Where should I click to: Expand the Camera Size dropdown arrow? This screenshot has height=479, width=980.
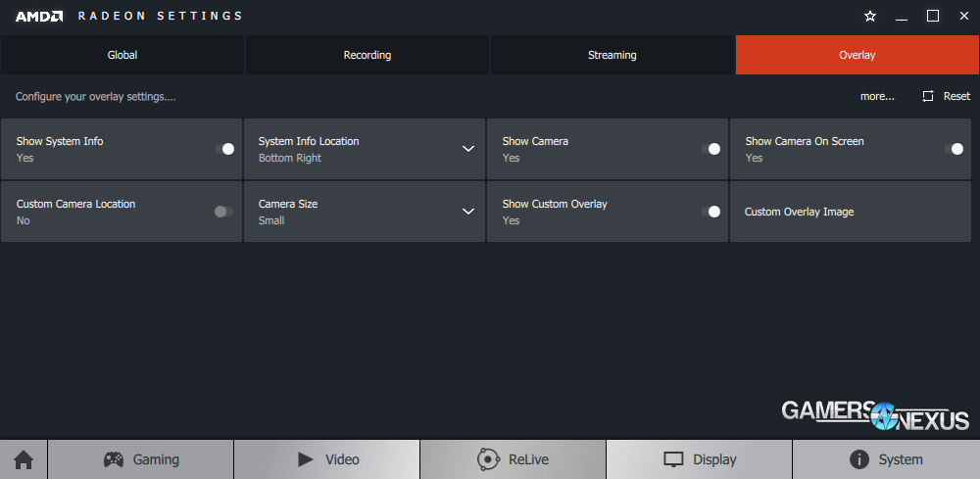coord(468,212)
